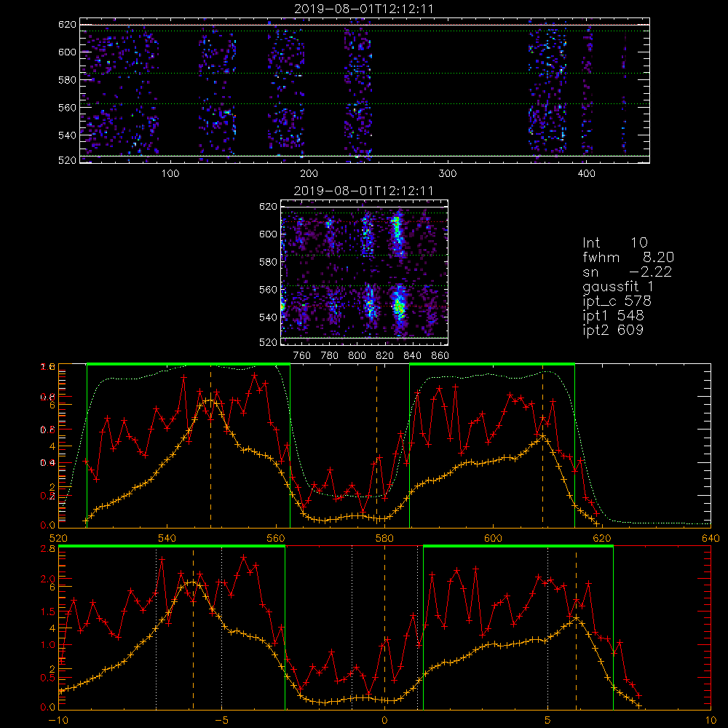The height and width of the screenshot is (728, 728).
Task: Click x-axis label "300" on wide spectrogram
Action: click(447, 174)
